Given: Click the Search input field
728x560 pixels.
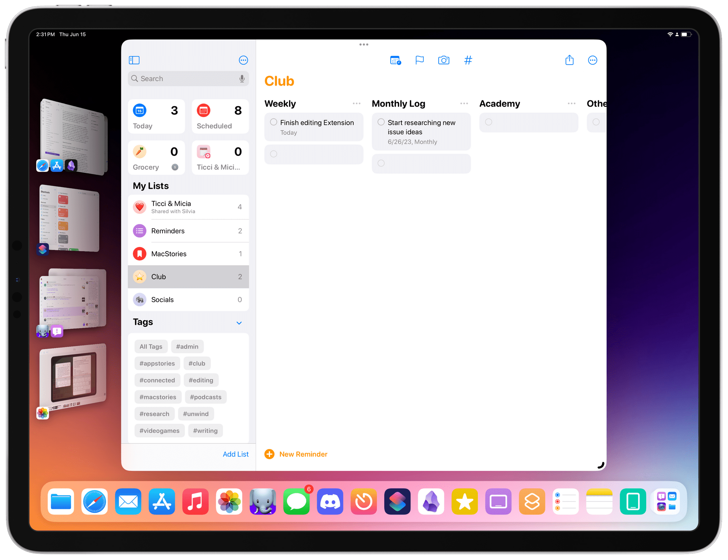Looking at the screenshot, I should click(x=188, y=78).
